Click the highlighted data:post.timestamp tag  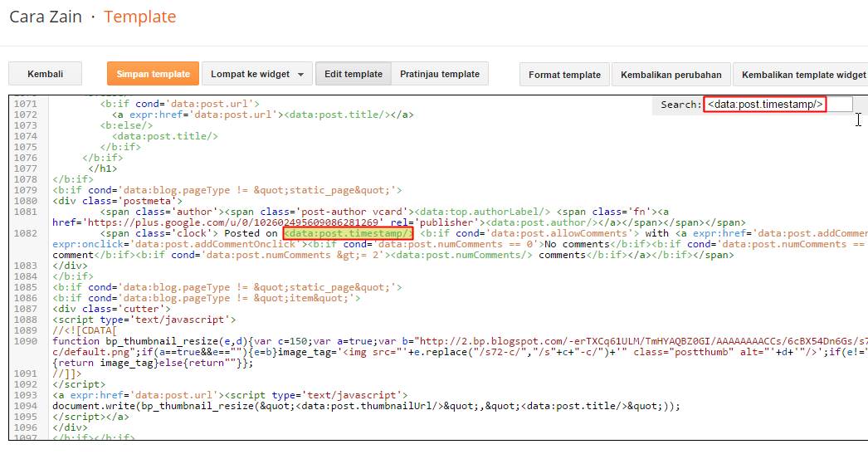point(348,233)
